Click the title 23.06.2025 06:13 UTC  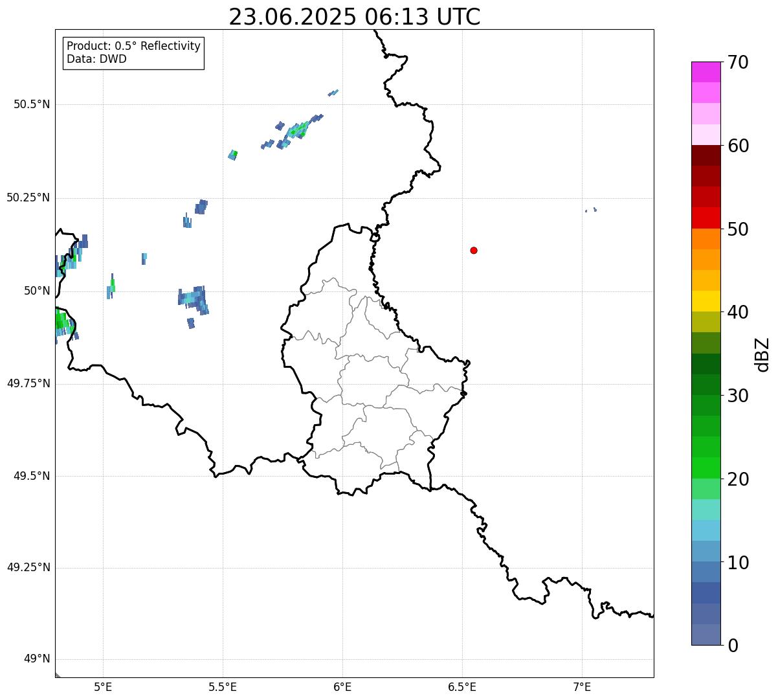355,17
